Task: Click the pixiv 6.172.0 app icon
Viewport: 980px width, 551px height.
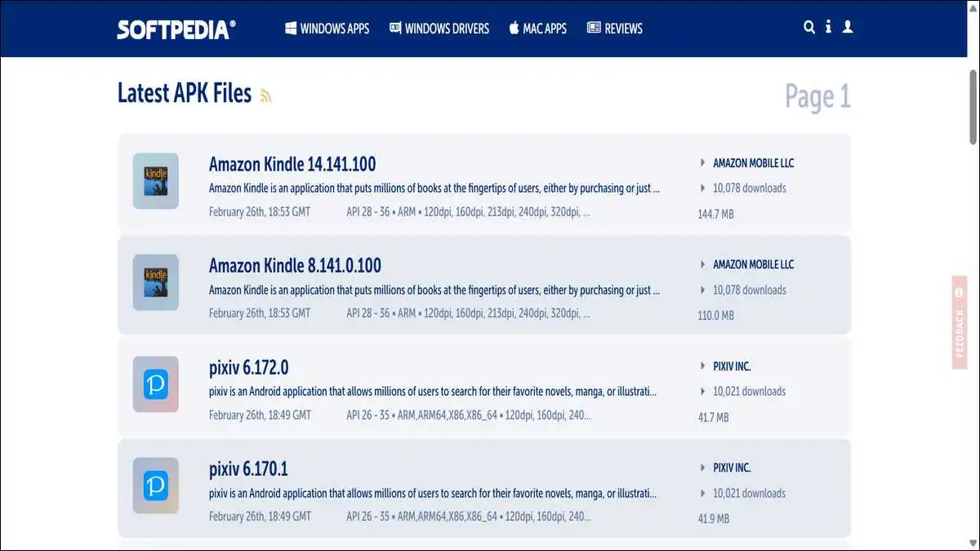Action: pos(156,384)
